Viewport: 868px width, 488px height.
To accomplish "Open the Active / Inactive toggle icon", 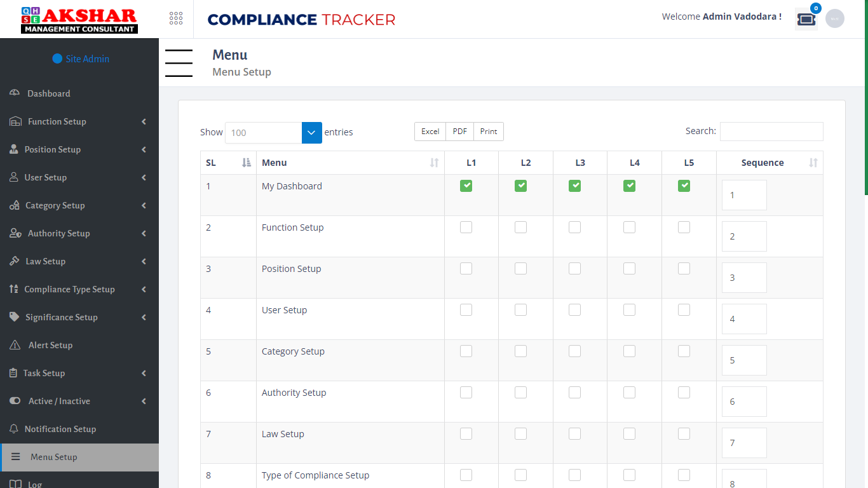I will (14, 401).
